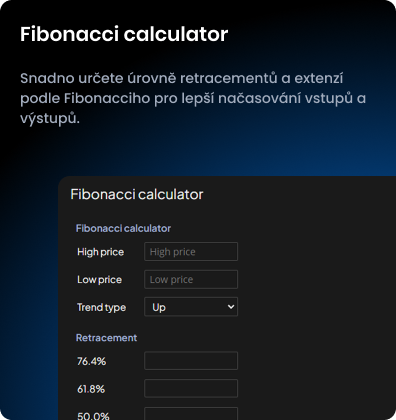The width and height of the screenshot is (396, 420).
Task: Click the inner panel title Fibonacci calculator
Action: 137,194
